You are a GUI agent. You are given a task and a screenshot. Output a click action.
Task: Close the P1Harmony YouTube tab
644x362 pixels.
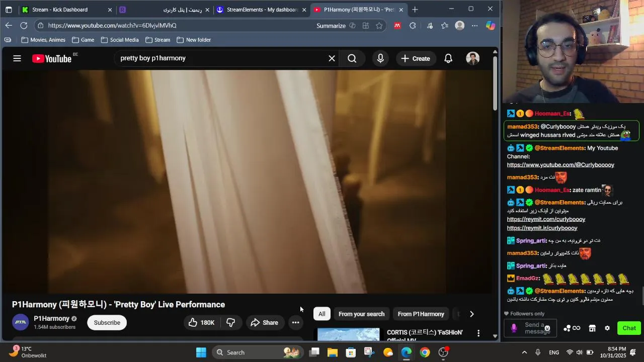(x=401, y=10)
